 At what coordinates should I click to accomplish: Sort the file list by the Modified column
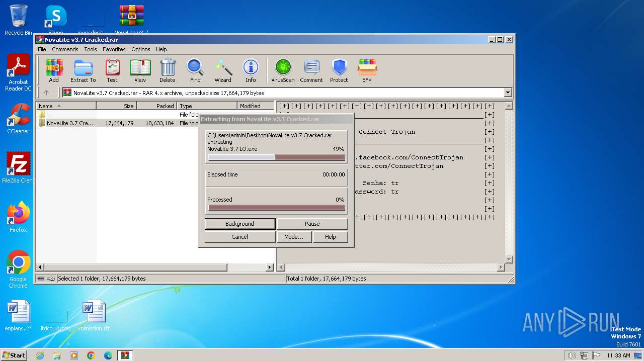click(x=256, y=106)
